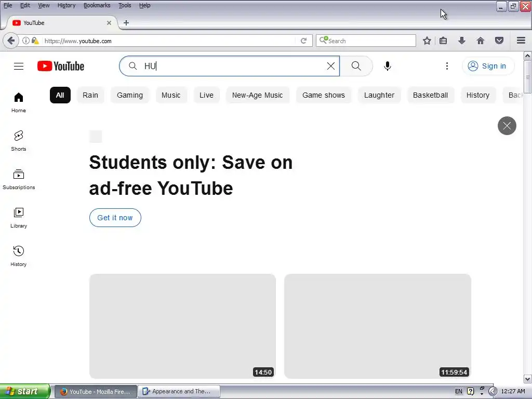This screenshot has height=399, width=532.
Task: Click the Firefox Search box
Action: (366, 41)
